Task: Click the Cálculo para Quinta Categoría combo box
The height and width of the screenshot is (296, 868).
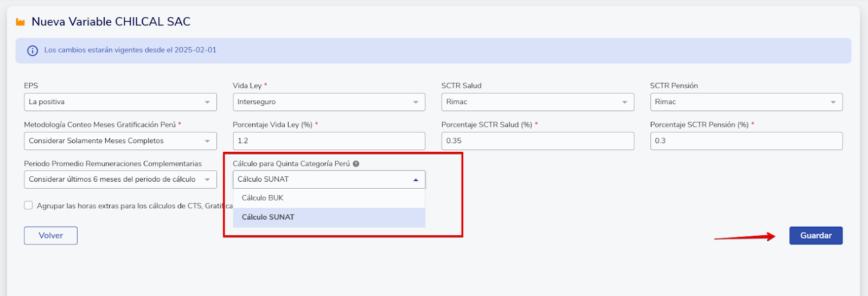Action: pos(329,179)
